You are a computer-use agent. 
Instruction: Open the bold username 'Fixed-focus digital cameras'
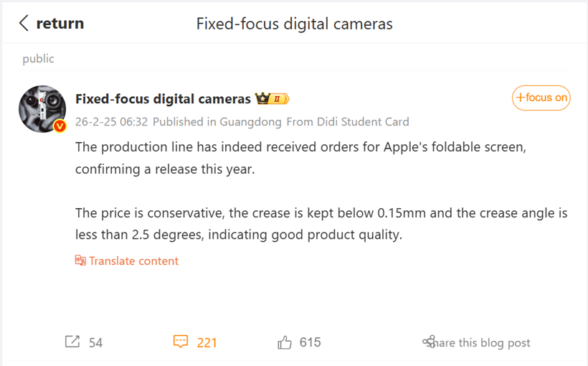[x=163, y=99]
